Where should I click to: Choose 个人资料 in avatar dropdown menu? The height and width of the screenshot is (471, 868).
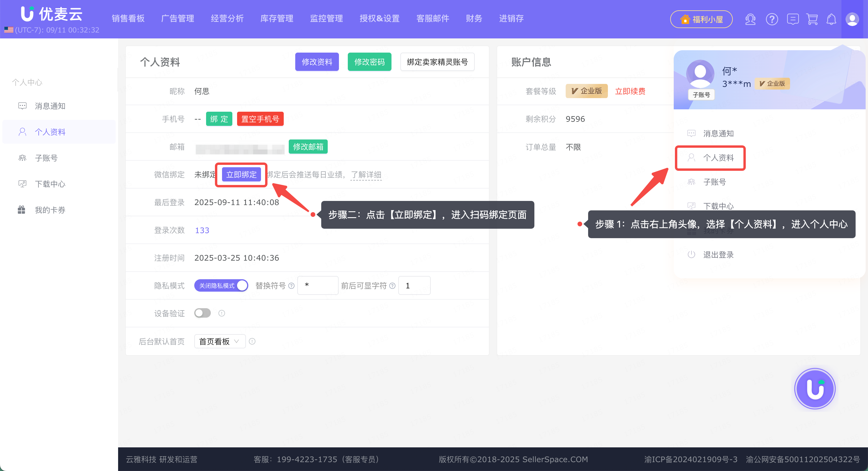[710, 158]
